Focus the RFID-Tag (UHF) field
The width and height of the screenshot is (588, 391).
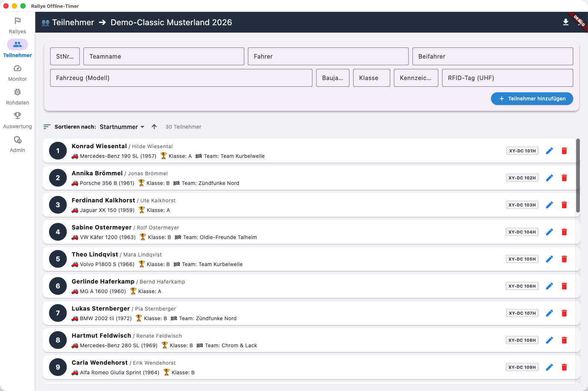coord(508,78)
